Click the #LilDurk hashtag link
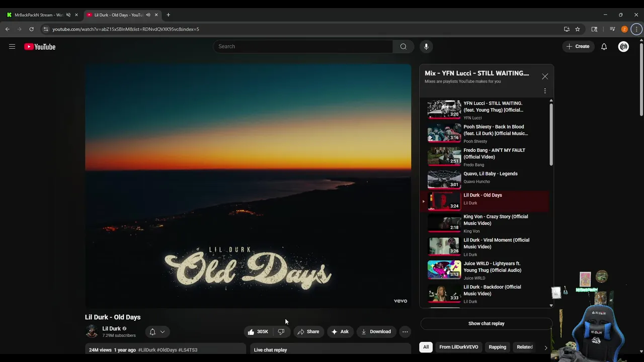Screen dimensions: 644x362 [x=147, y=350]
